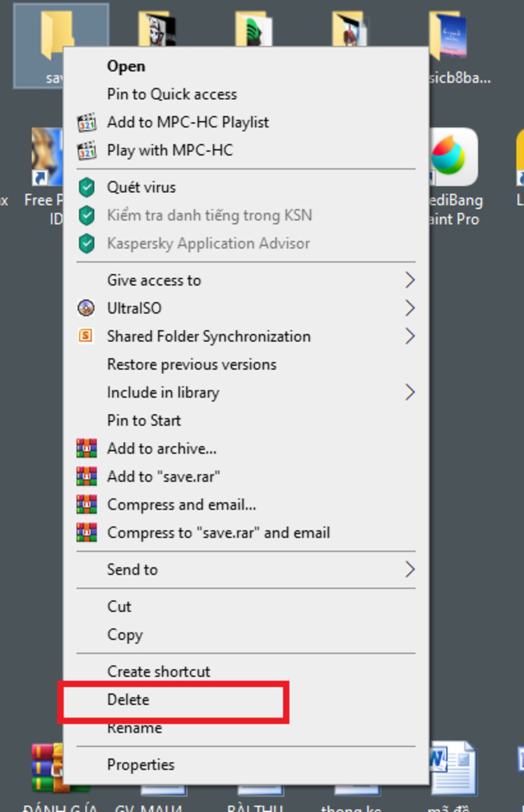Select desktop folder with Spotify logo thumbnail
The image size is (524, 812).
254,28
